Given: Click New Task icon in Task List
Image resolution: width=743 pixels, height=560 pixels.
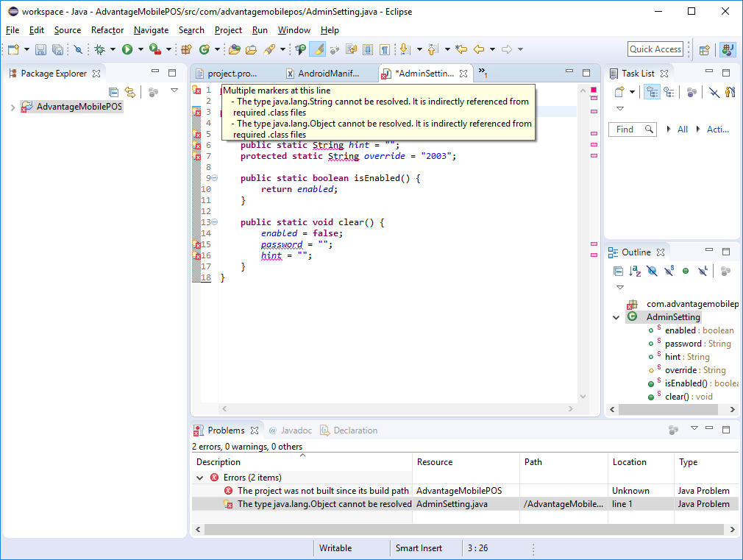Looking at the screenshot, I should 619,92.
